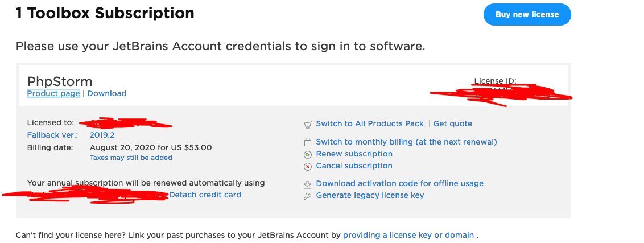Screen dimensions: 644x243
Task: Click the calendar icon for monthly billing
Action: click(308, 143)
